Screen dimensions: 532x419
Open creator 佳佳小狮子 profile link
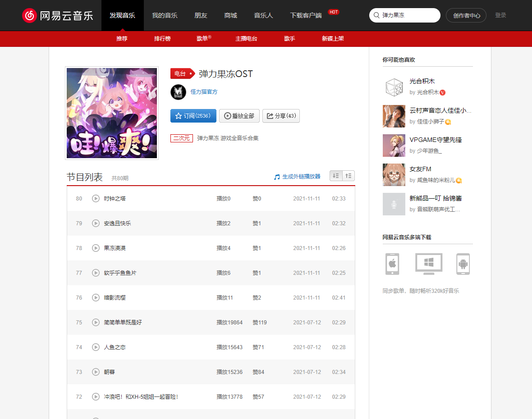tap(431, 121)
